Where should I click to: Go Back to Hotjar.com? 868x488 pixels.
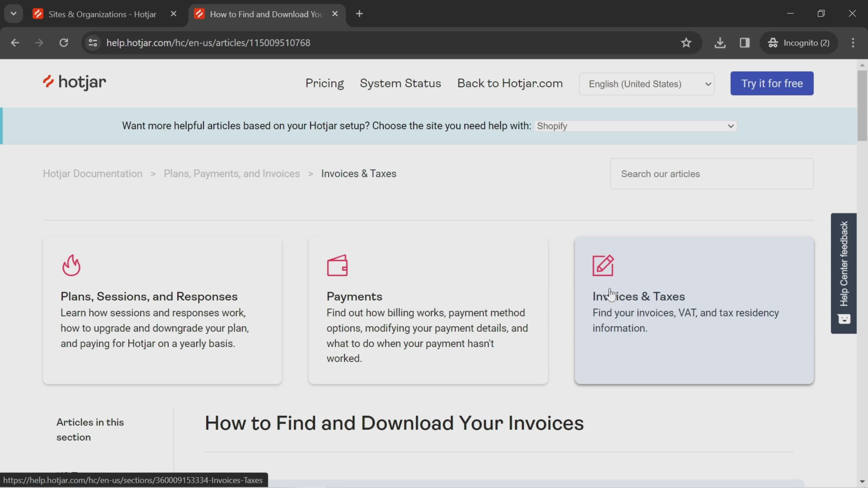510,83
